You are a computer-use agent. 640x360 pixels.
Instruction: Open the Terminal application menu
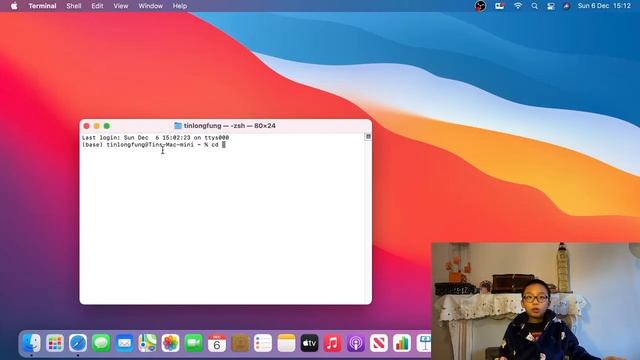click(x=42, y=6)
